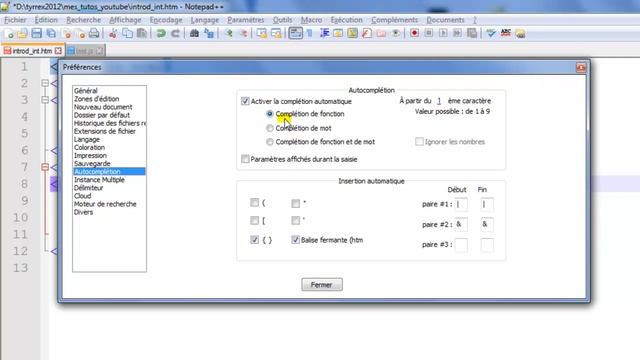The height and width of the screenshot is (360, 640).
Task: Collapse fold marker on line 2
Action: (x=45, y=83)
